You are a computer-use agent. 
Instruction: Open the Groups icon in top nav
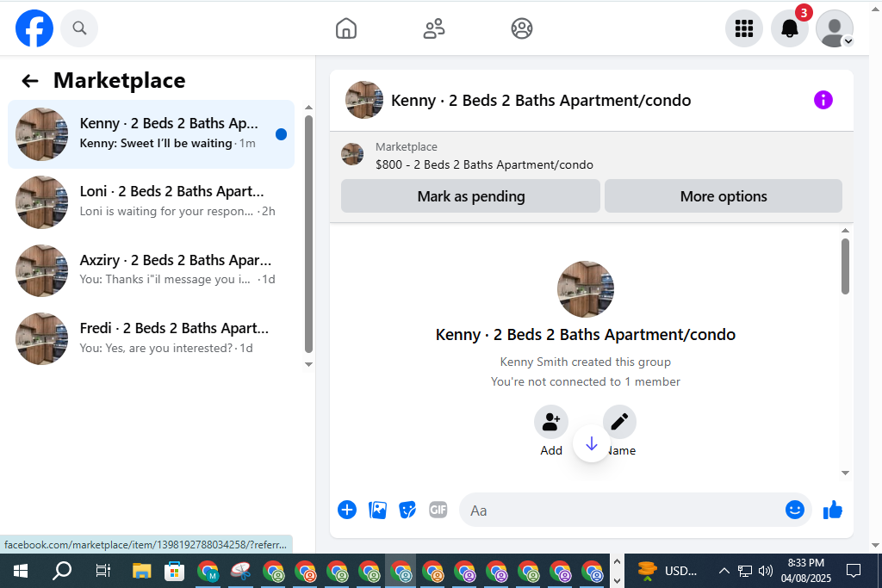click(521, 28)
